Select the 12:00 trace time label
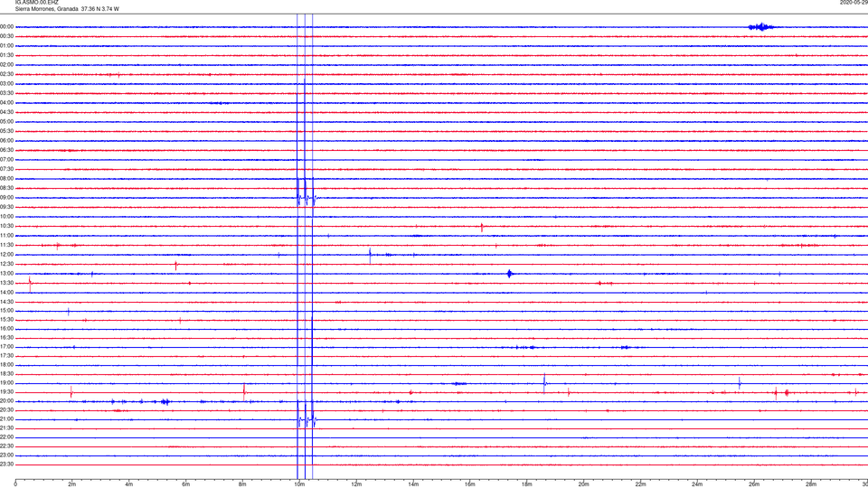868x488 pixels. pos(7,254)
